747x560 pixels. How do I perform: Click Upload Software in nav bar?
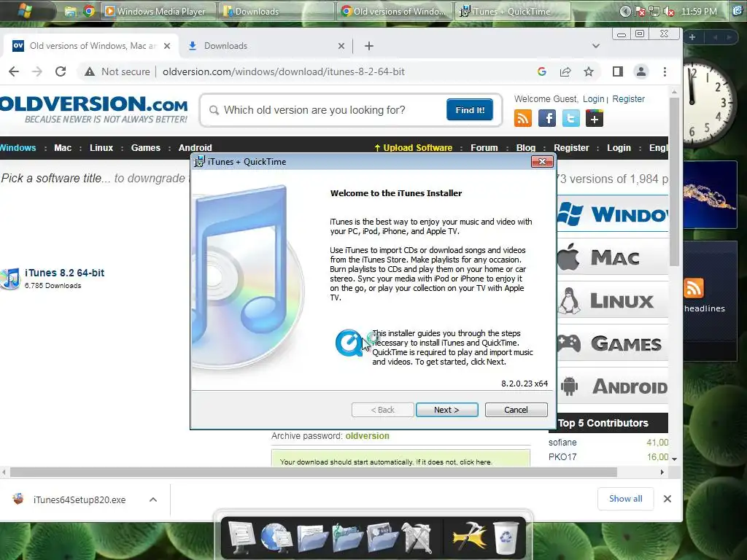pyautogui.click(x=414, y=147)
